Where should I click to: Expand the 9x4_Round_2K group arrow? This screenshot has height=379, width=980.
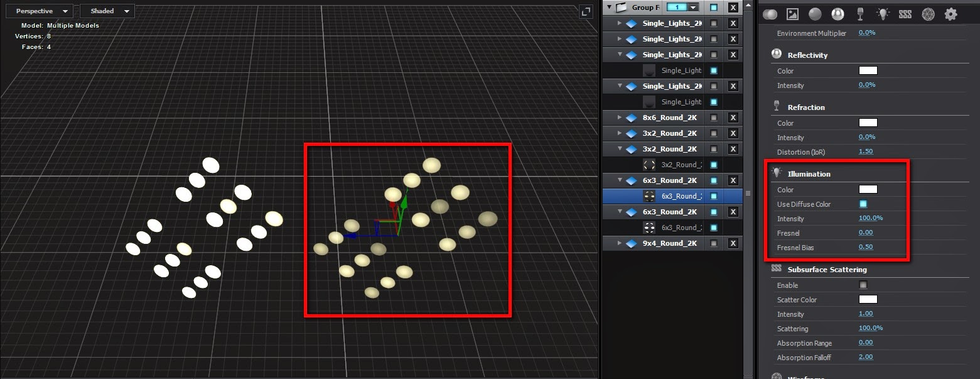(620, 243)
